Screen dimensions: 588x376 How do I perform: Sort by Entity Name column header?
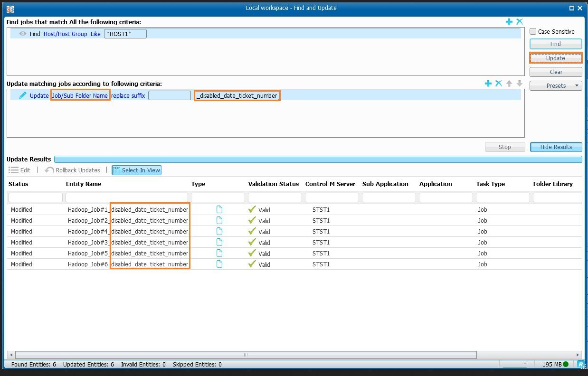coord(84,184)
